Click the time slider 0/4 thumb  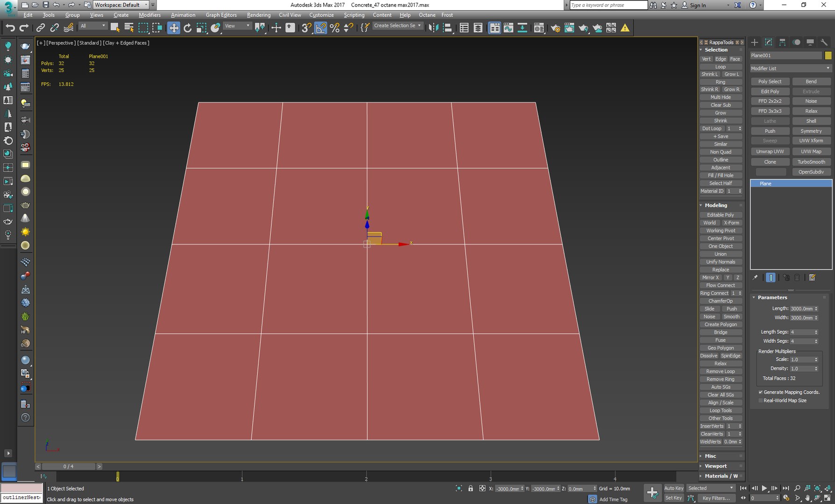click(68, 466)
